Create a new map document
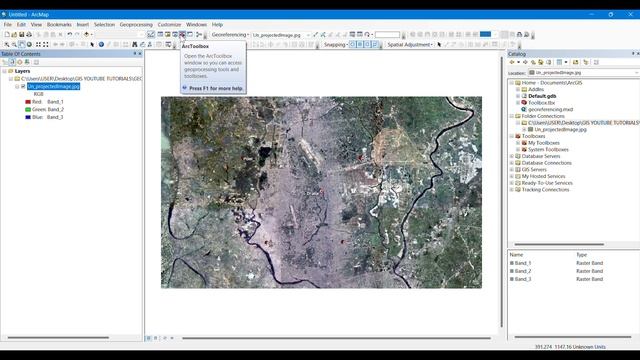This screenshot has width=640, height=360. pos(7,35)
